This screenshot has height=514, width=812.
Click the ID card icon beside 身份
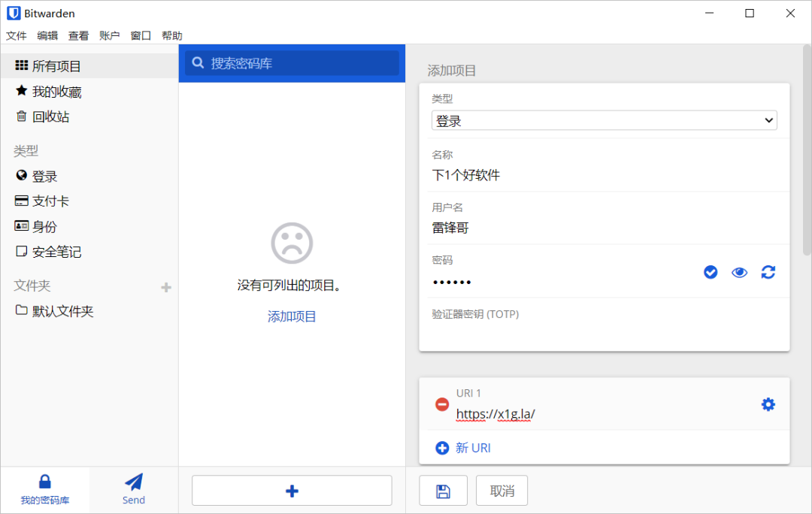[21, 225]
